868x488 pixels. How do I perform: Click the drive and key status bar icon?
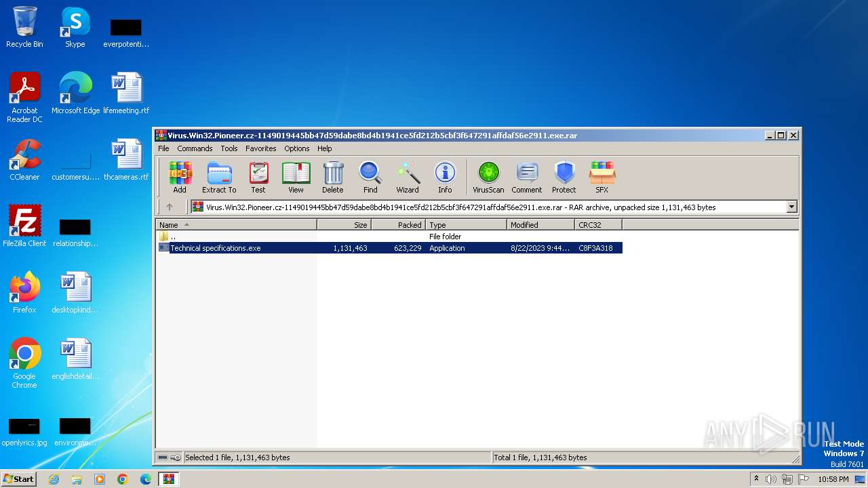tap(169, 457)
